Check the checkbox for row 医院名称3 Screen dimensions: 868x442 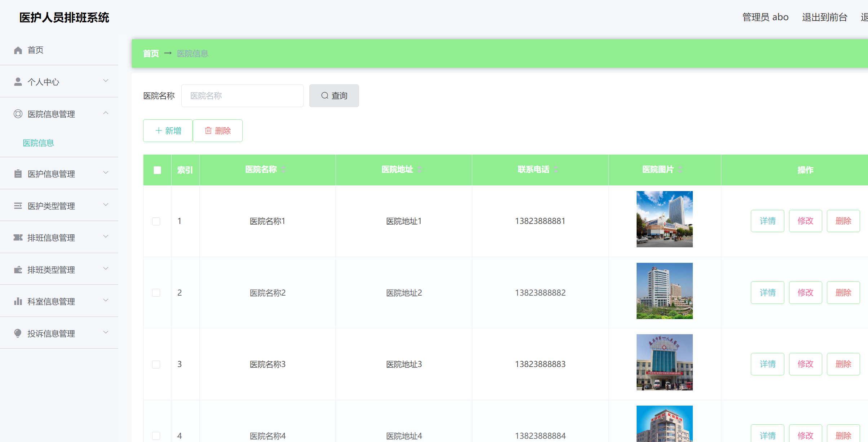coord(156,364)
